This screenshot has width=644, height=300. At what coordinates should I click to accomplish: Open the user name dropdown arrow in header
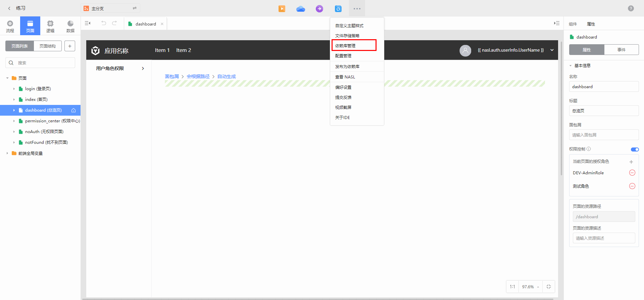tap(552, 50)
